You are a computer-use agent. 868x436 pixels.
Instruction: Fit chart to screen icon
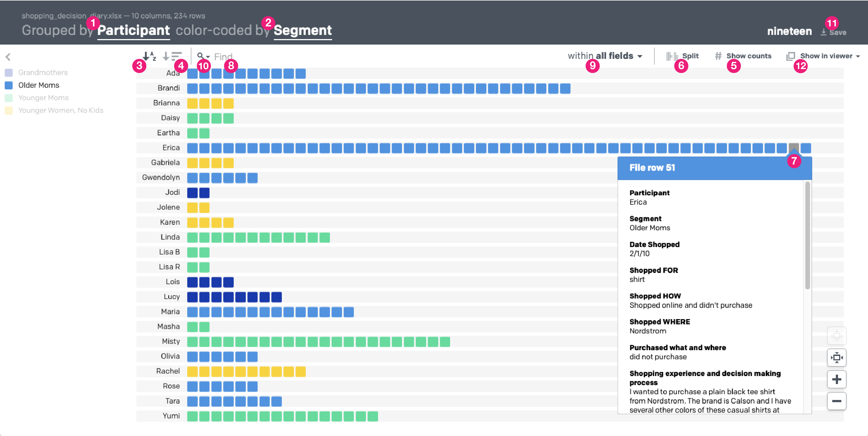pyautogui.click(x=836, y=357)
